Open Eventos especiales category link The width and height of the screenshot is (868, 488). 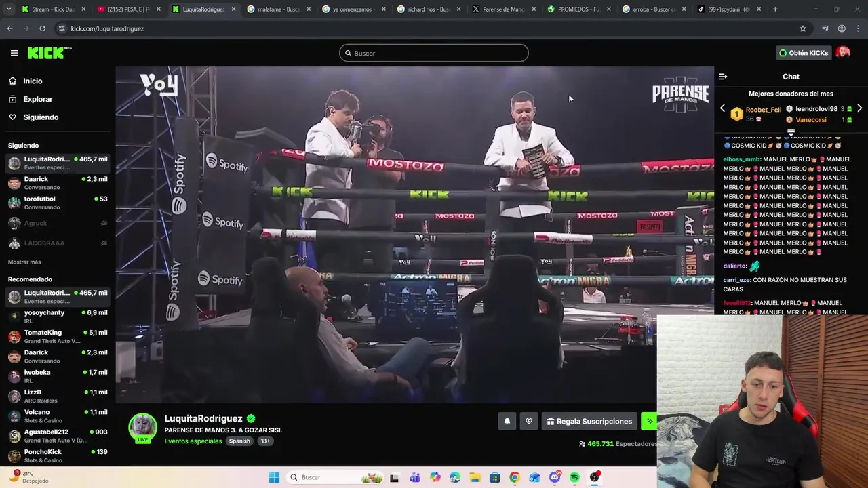point(193,441)
